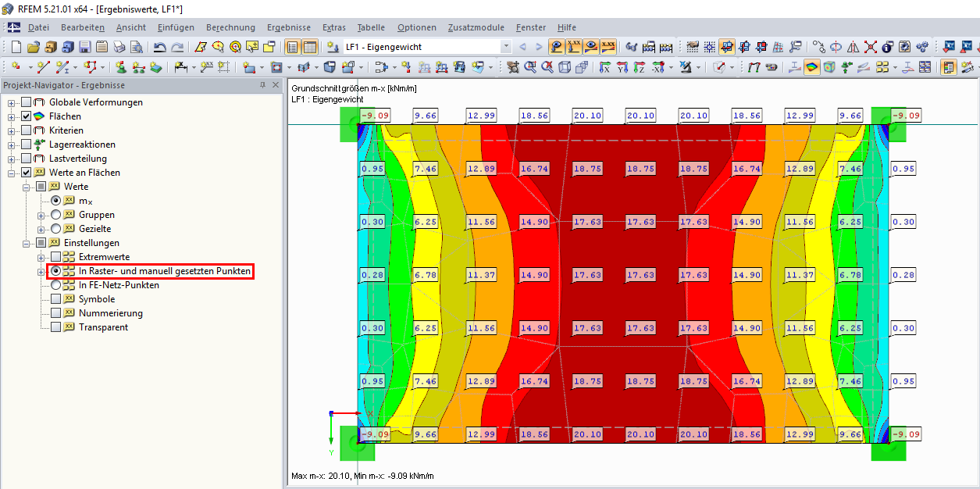The image size is (980, 489).
Task: Open the Tabelle menu
Action: (372, 27)
